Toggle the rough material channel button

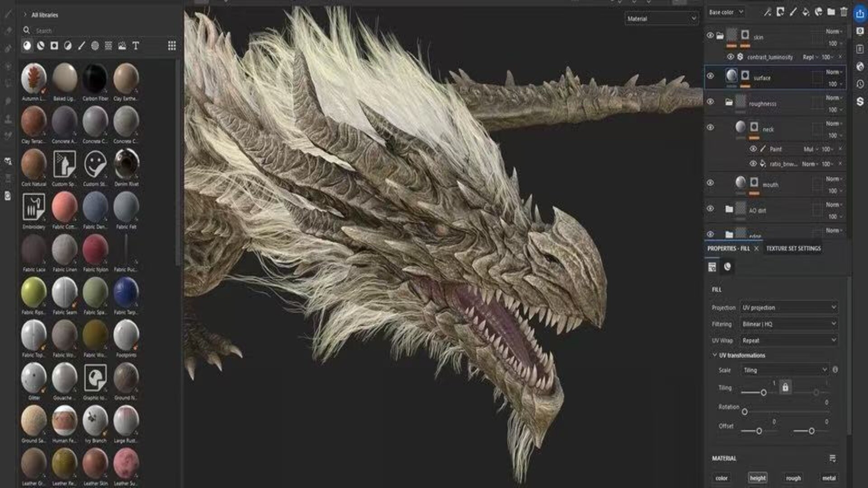[x=793, y=478]
